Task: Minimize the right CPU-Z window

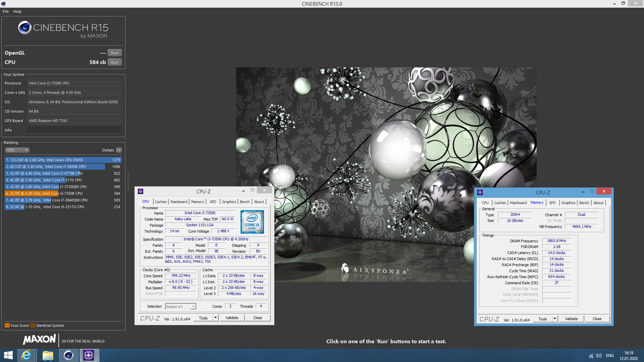Action: 583,192
